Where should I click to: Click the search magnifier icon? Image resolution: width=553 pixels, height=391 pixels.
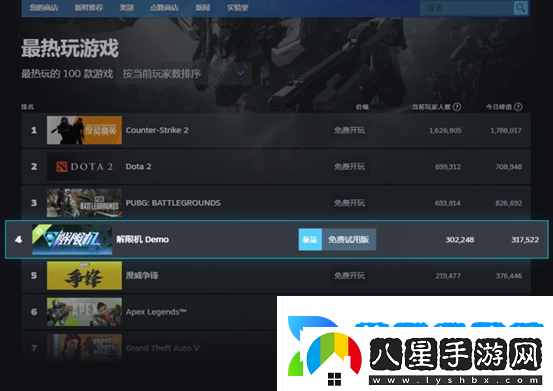[521, 7]
